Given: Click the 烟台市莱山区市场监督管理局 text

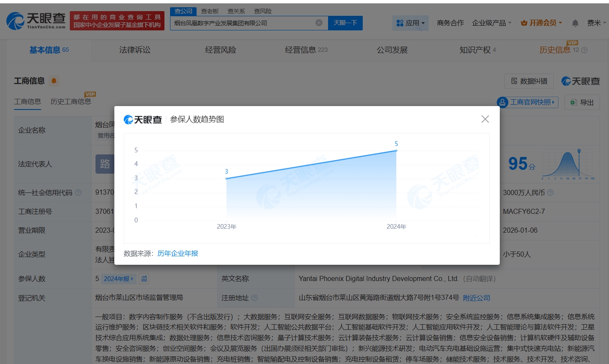Looking at the screenshot, I should pyautogui.click(x=139, y=297).
